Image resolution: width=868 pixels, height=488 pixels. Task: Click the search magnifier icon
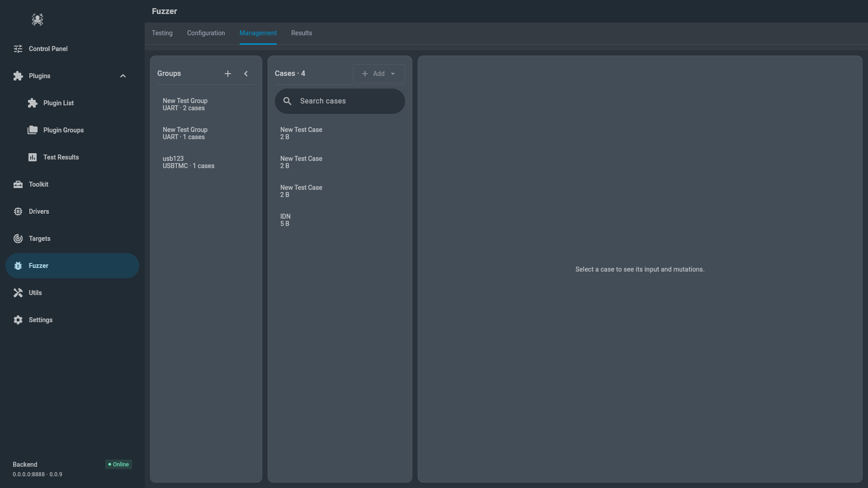pyautogui.click(x=288, y=101)
